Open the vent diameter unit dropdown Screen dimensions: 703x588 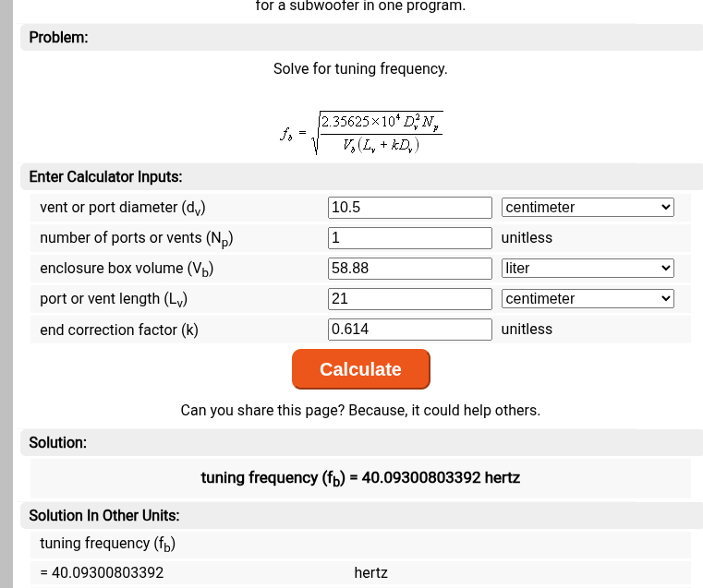pos(588,208)
